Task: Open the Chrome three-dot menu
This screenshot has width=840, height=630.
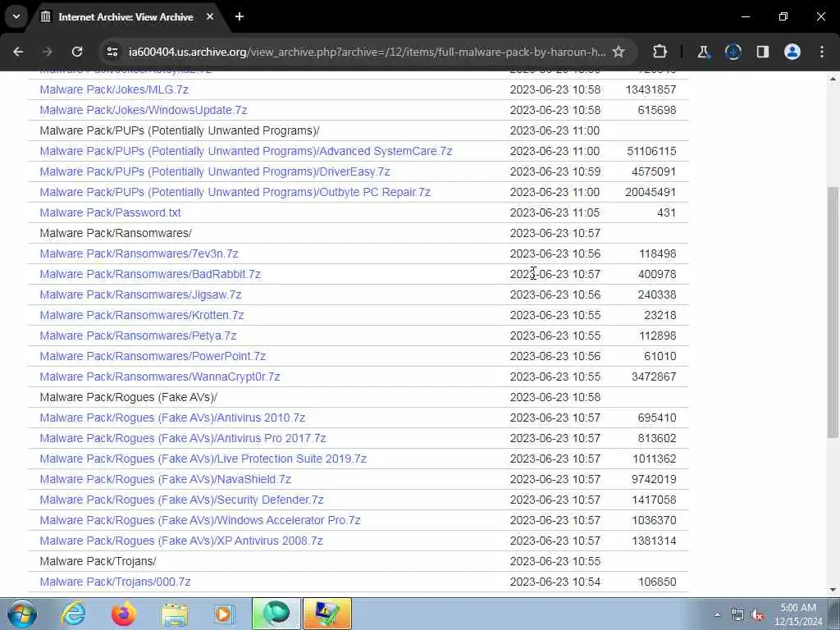Action: [x=822, y=52]
